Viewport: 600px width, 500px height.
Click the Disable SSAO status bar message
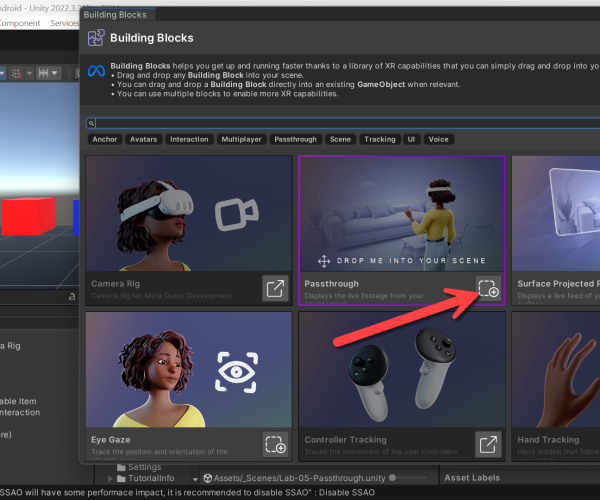188,492
